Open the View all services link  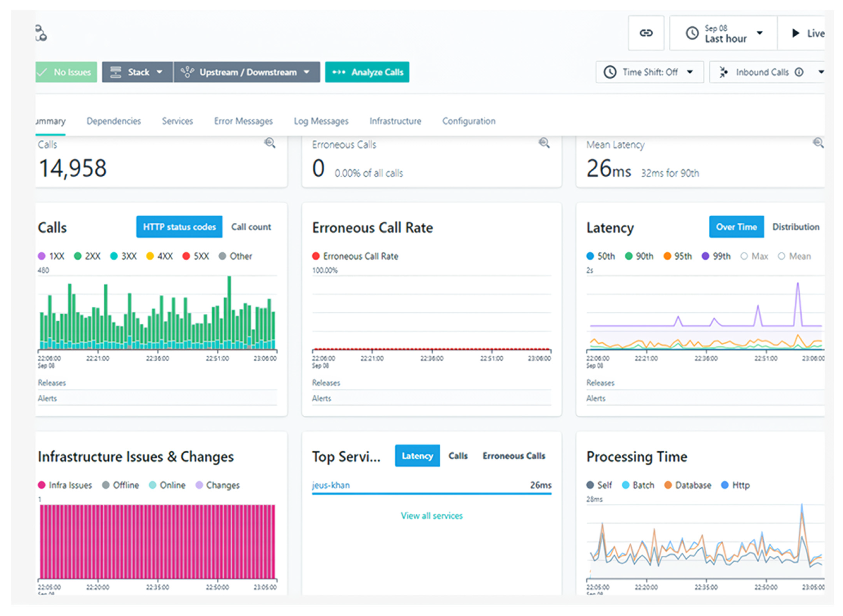[x=431, y=516]
